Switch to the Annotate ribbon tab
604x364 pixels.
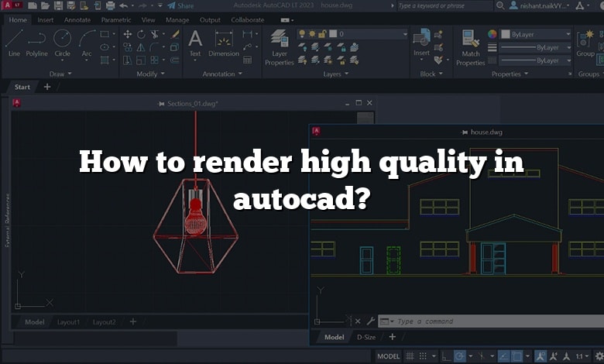point(77,19)
